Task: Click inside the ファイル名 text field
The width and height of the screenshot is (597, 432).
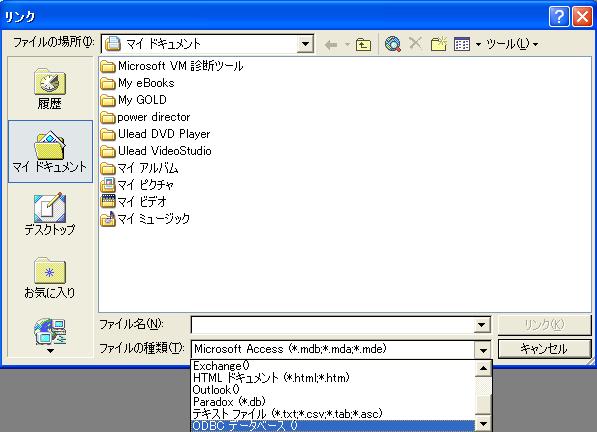Action: [333, 325]
